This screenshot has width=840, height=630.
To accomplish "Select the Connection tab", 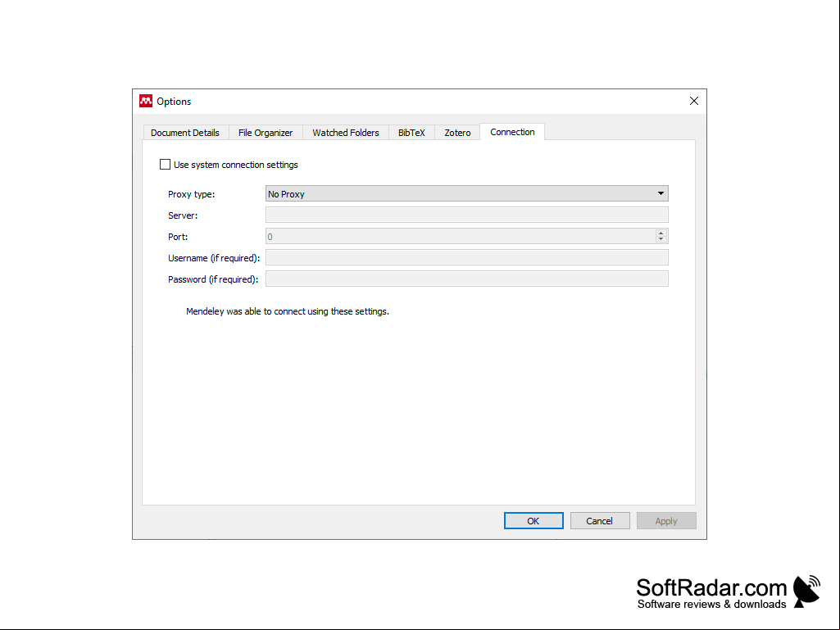I will click(512, 132).
